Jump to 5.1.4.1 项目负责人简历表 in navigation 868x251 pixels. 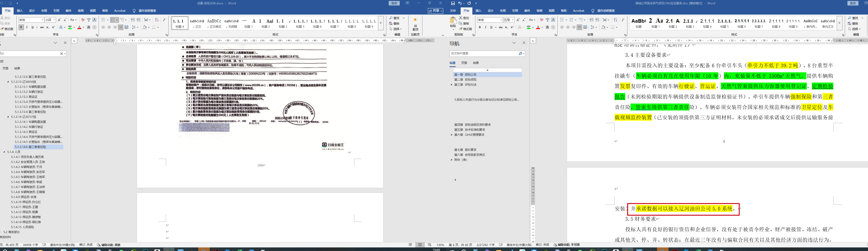click(x=27, y=157)
